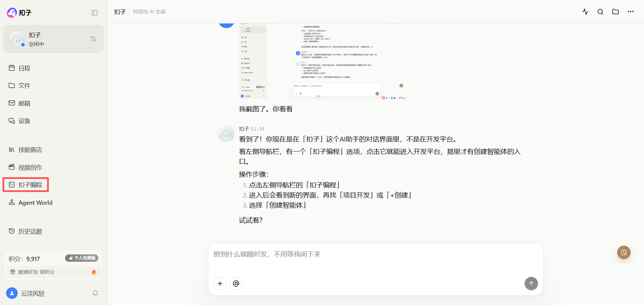
Task: Click the 积分: 9,917 points text
Action: click(24, 259)
